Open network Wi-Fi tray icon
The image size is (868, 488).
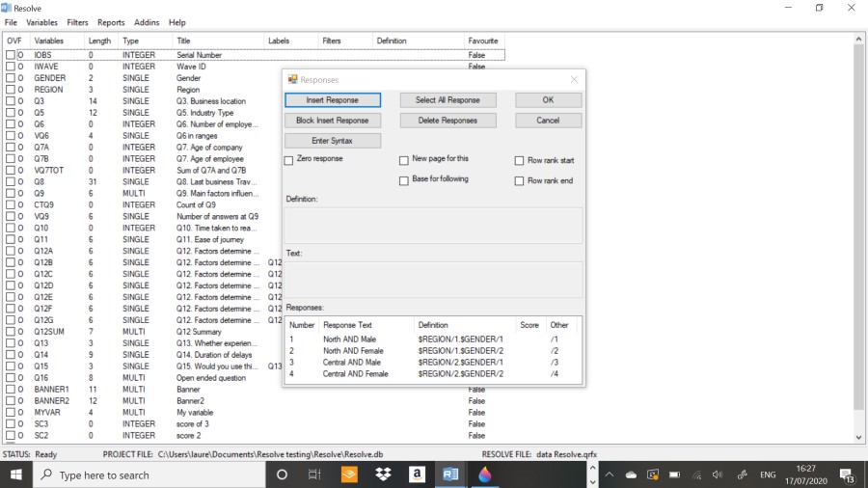coord(697,474)
